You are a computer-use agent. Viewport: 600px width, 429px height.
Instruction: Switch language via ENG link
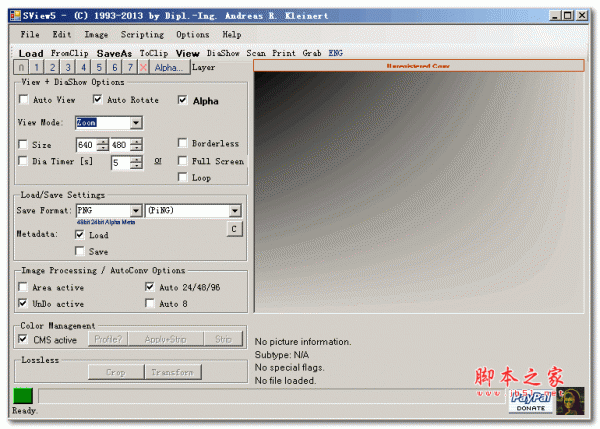(335, 53)
